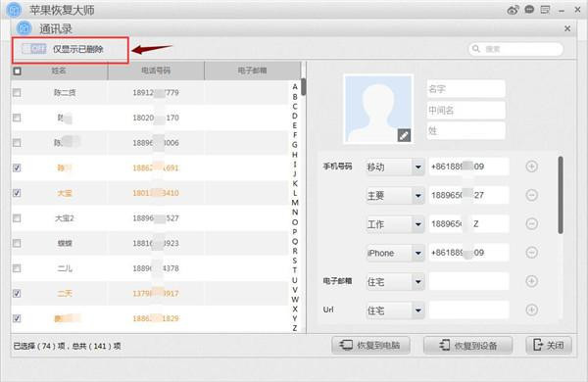Click the search box at the top
This screenshot has height=382, width=588.
[x=515, y=49]
